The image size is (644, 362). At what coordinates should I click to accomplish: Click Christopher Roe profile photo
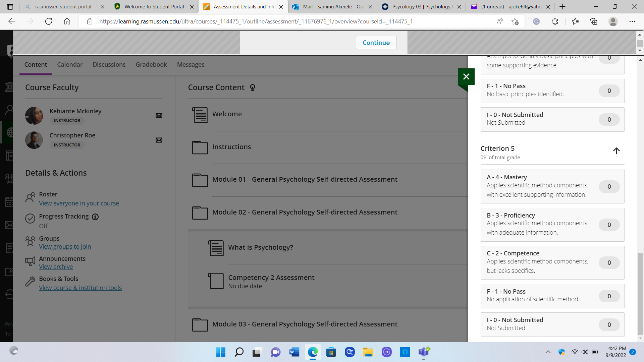coord(34,140)
